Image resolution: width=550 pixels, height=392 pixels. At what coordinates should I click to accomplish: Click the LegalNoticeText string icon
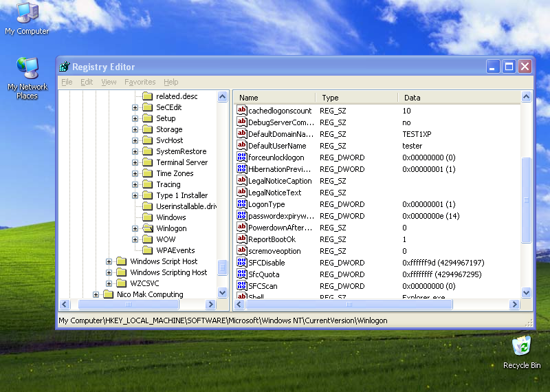(x=242, y=193)
